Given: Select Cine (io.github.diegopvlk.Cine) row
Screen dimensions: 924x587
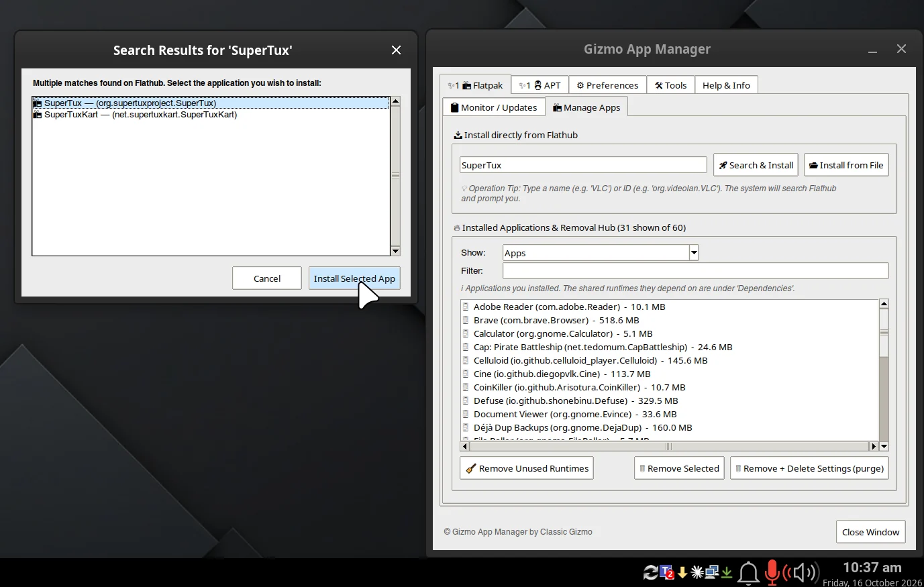Looking at the screenshot, I should pyautogui.click(x=669, y=374).
